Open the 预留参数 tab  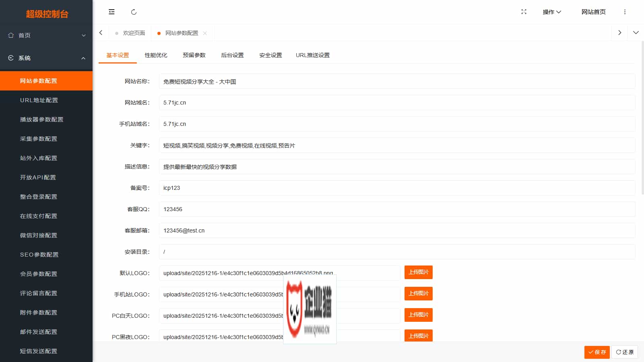tap(194, 55)
